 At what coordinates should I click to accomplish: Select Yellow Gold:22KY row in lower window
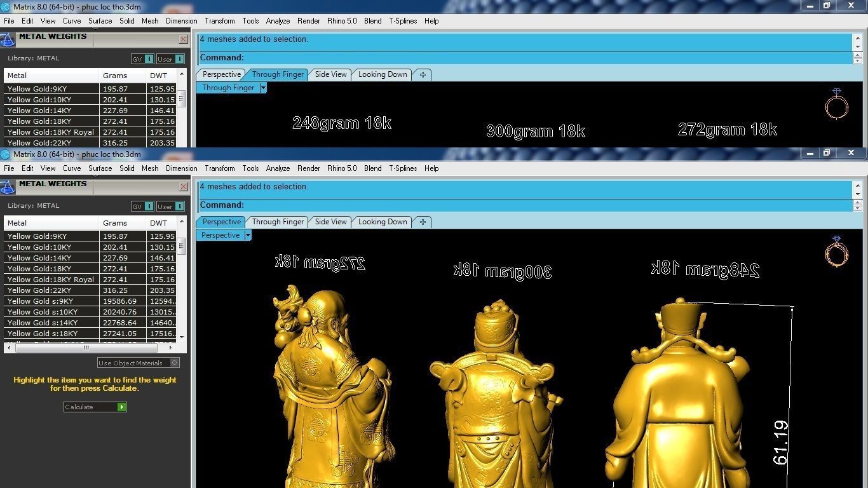click(90, 290)
